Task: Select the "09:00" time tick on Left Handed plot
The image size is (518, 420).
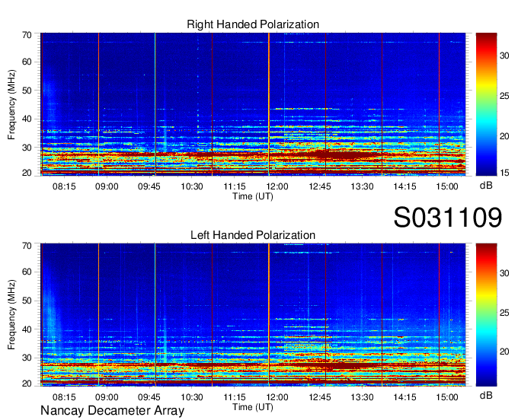Action: [107, 397]
